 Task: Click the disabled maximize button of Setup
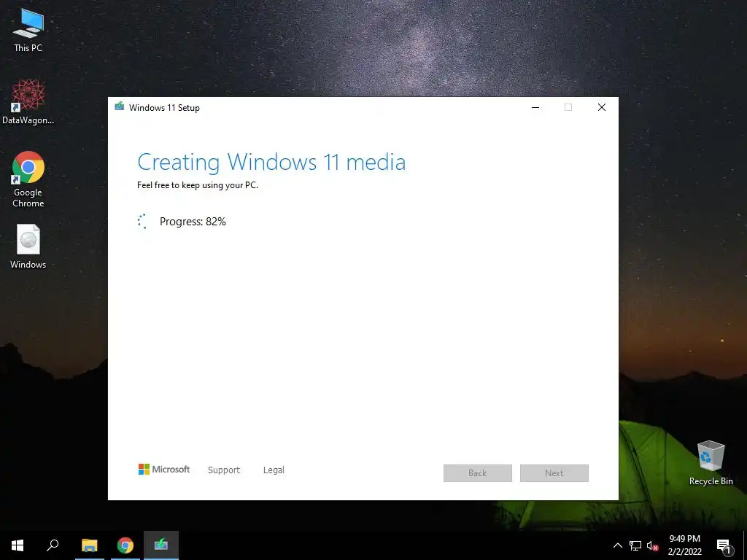568,108
